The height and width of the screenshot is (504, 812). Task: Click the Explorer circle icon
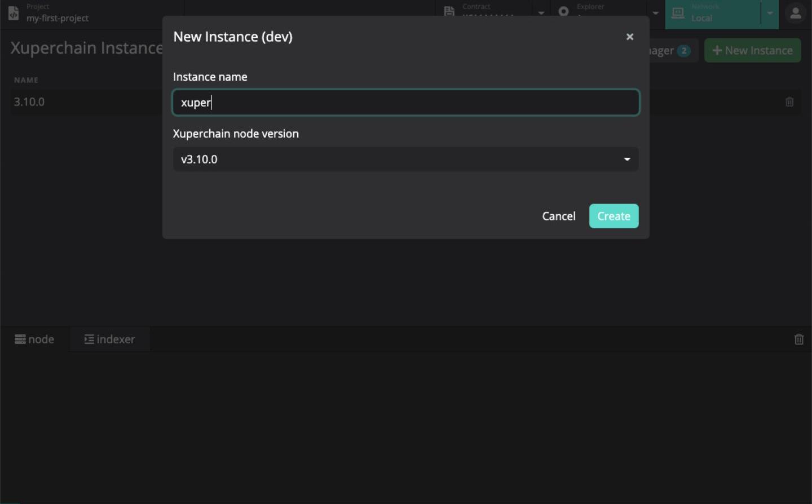563,11
